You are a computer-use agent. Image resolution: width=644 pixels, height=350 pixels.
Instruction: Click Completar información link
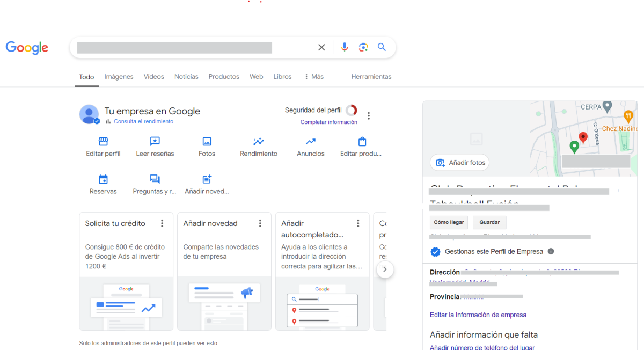pyautogui.click(x=329, y=122)
